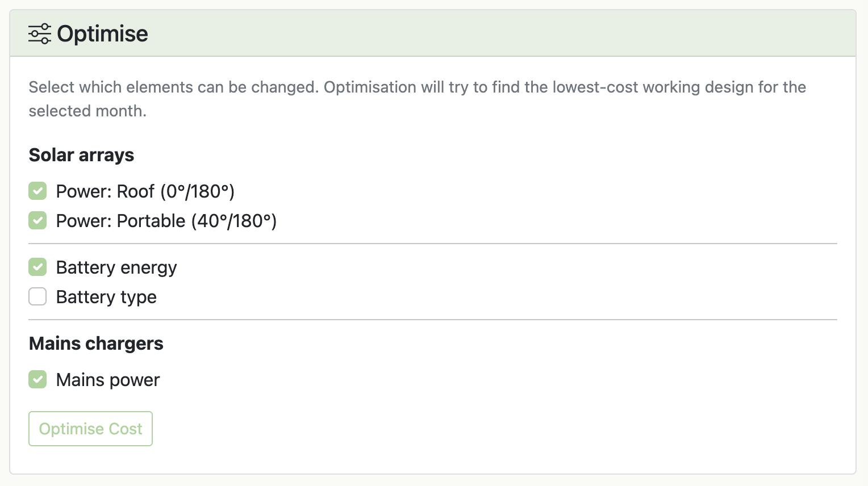
Task: Click the Mains power label text
Action: coord(108,379)
